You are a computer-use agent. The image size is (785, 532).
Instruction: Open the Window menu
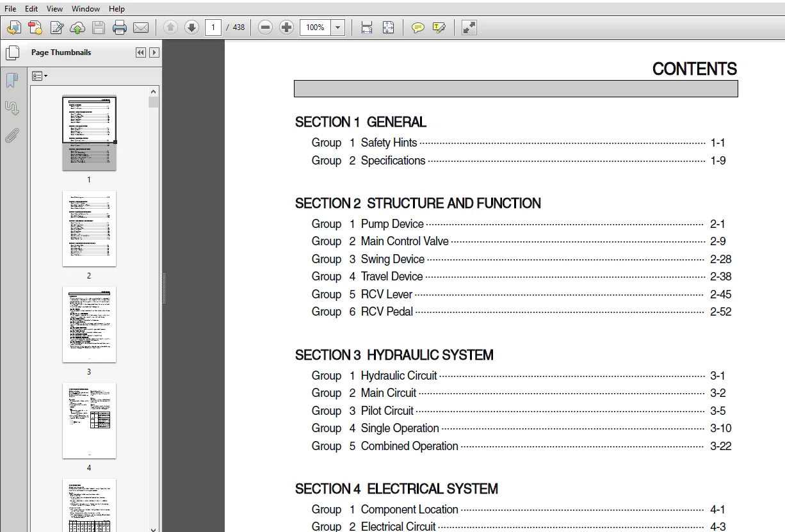pyautogui.click(x=86, y=8)
